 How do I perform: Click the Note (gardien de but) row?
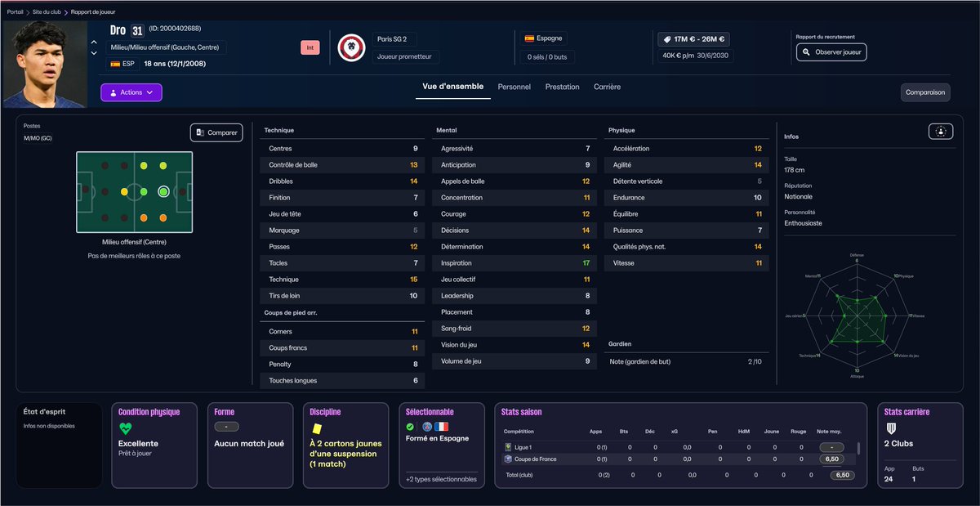[687, 361]
